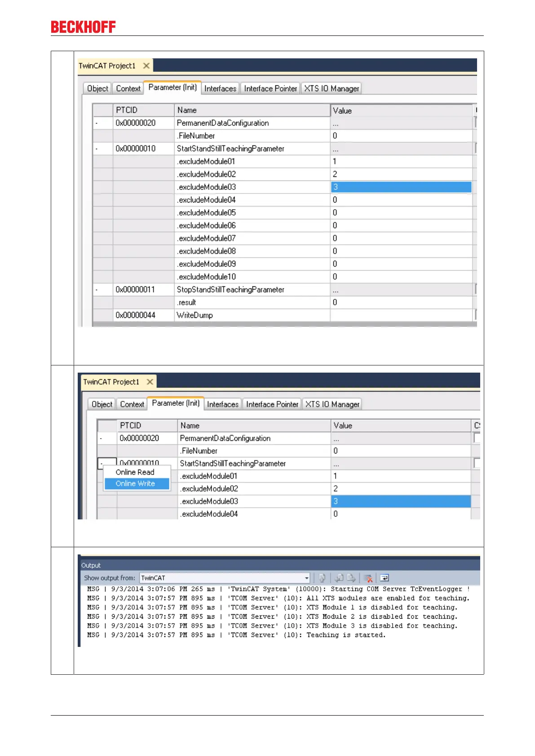Viewport: 535px width, 756px height.
Task: Click Output panel title bar
Action: coord(279,565)
